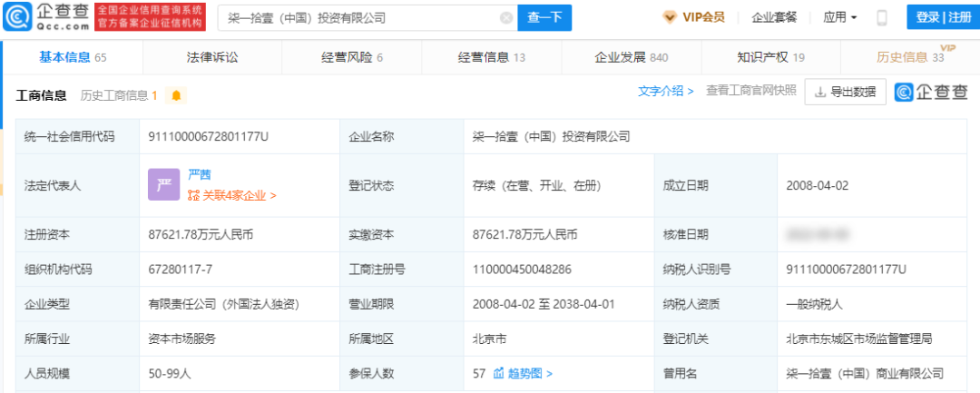Open the mobile phone app icon

pos(882,17)
